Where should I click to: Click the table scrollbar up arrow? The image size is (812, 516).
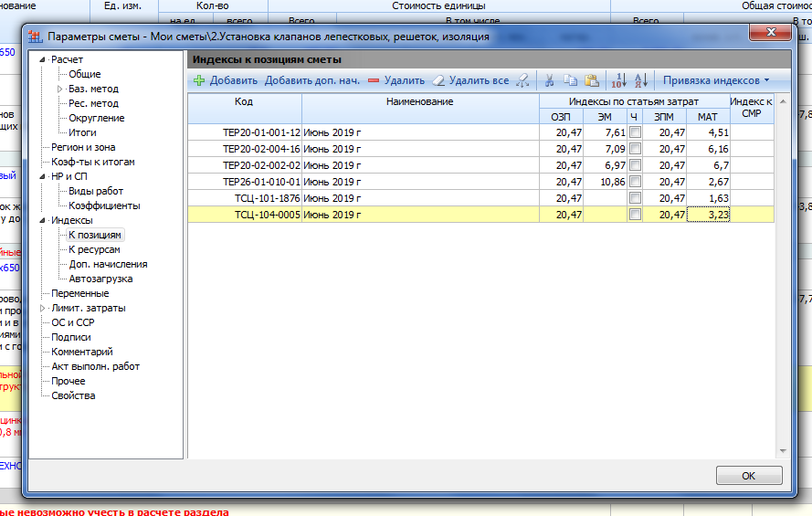[x=783, y=101]
